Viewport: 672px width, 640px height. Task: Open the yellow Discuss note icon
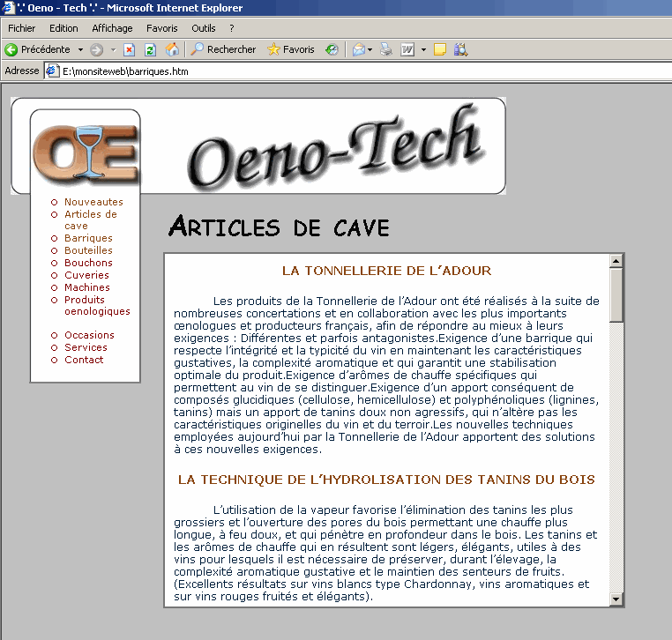tap(440, 49)
